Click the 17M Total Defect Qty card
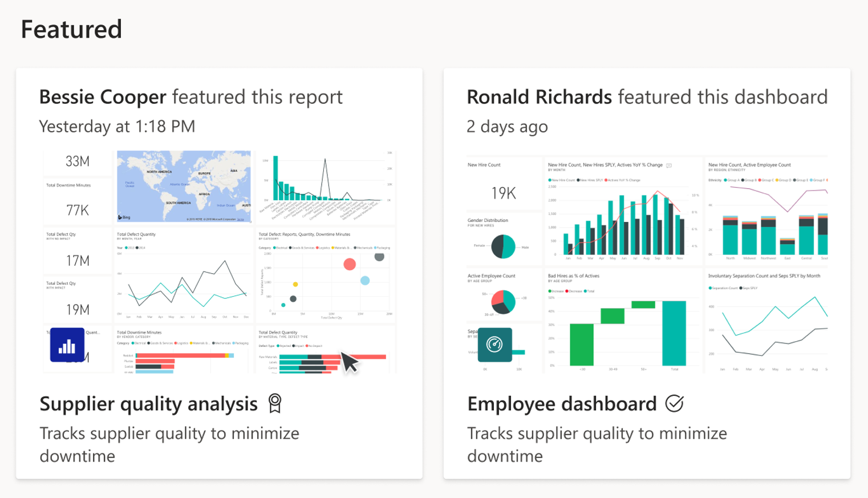 click(x=78, y=251)
